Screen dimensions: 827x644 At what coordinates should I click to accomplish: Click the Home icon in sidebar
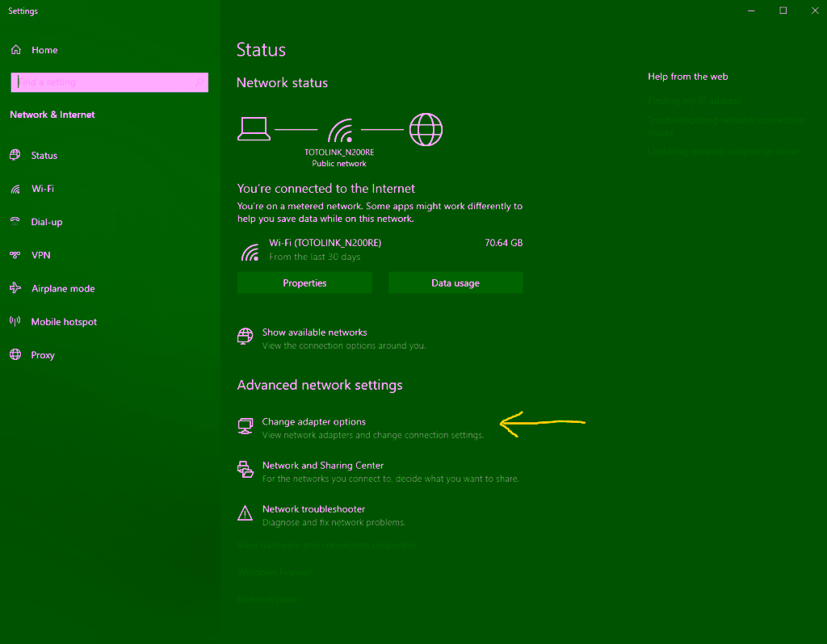coord(15,50)
